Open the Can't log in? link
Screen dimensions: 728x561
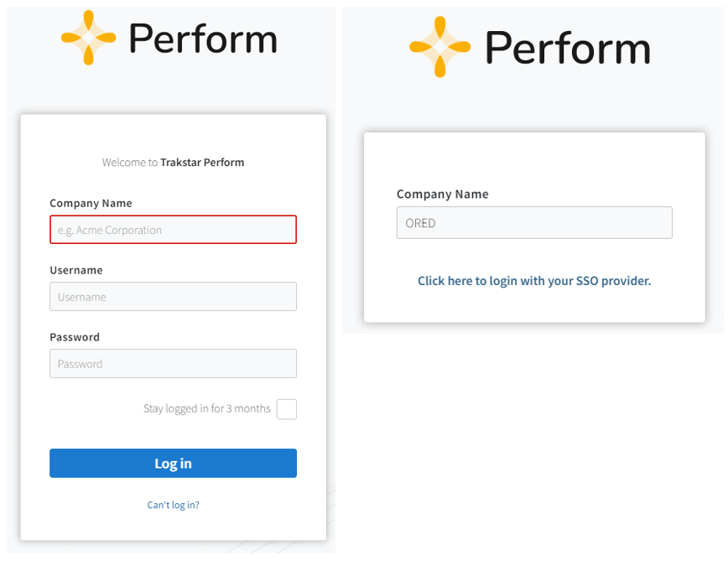(173, 505)
